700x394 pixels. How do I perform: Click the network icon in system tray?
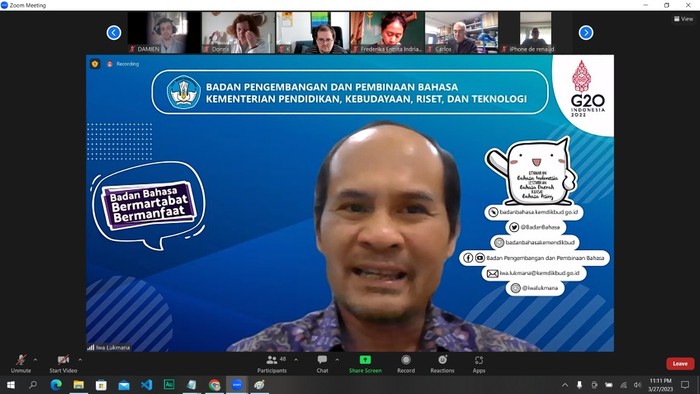tap(623, 385)
